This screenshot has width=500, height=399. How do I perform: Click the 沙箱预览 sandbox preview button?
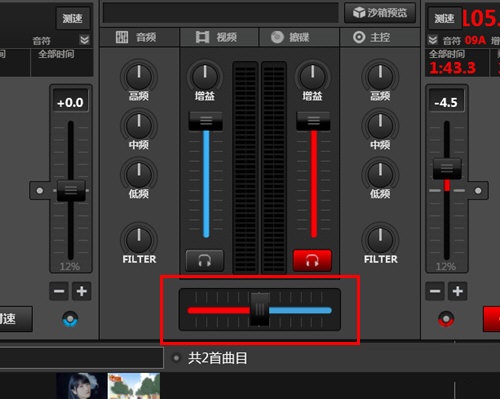tap(380, 13)
